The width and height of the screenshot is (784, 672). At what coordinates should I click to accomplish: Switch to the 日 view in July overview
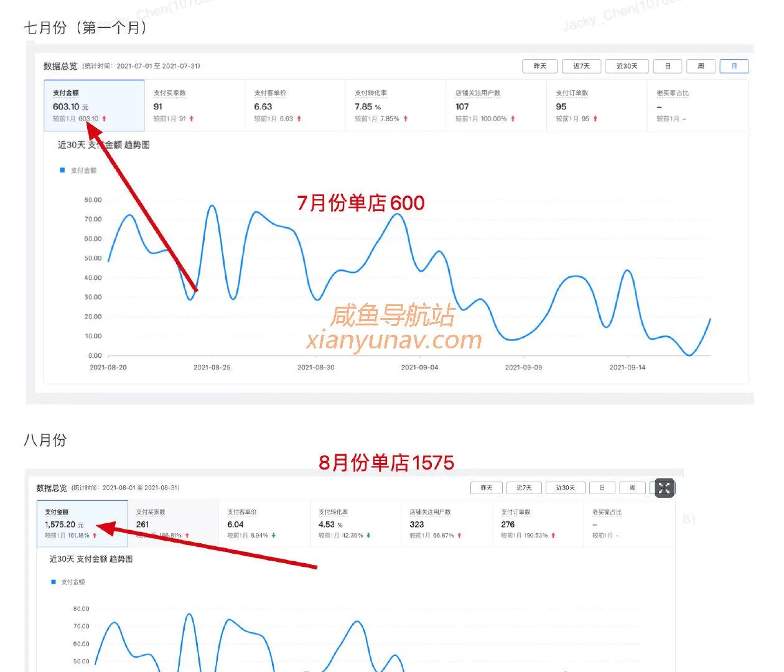pos(667,66)
